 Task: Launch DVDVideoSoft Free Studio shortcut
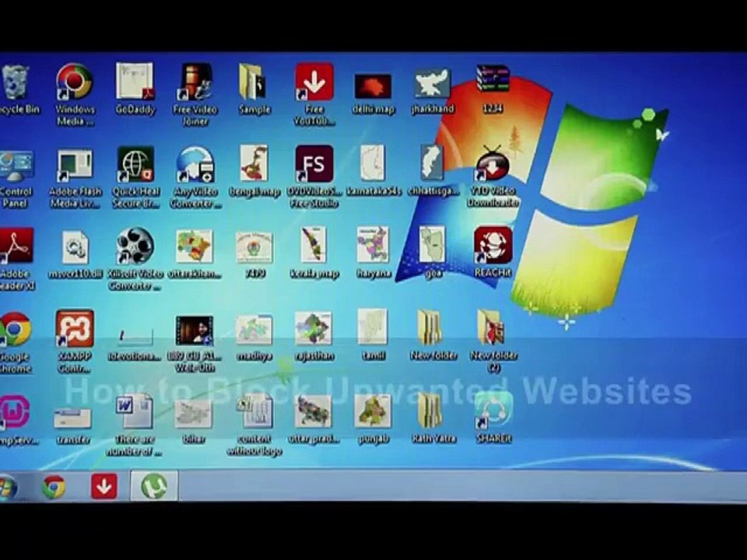coord(314,164)
